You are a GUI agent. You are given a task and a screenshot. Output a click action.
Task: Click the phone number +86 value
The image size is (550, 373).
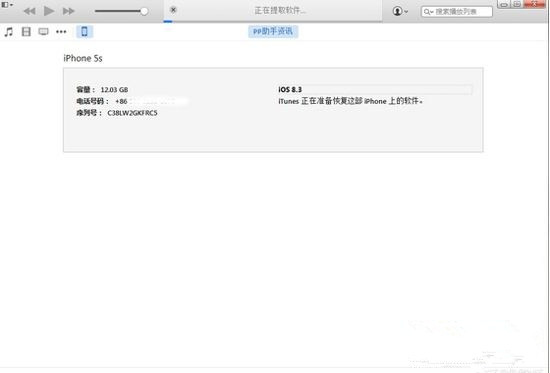click(121, 101)
